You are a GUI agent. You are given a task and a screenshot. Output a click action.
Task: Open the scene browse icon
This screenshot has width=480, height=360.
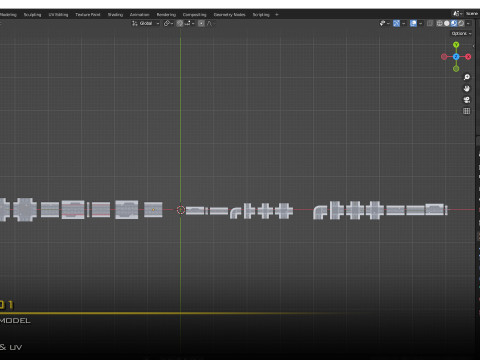coord(457,14)
